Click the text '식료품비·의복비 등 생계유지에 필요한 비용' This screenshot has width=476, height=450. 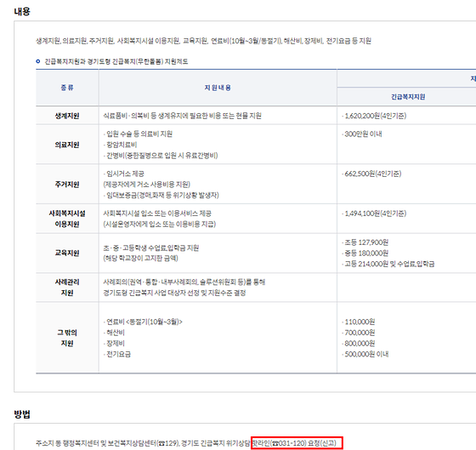pyautogui.click(x=162, y=116)
